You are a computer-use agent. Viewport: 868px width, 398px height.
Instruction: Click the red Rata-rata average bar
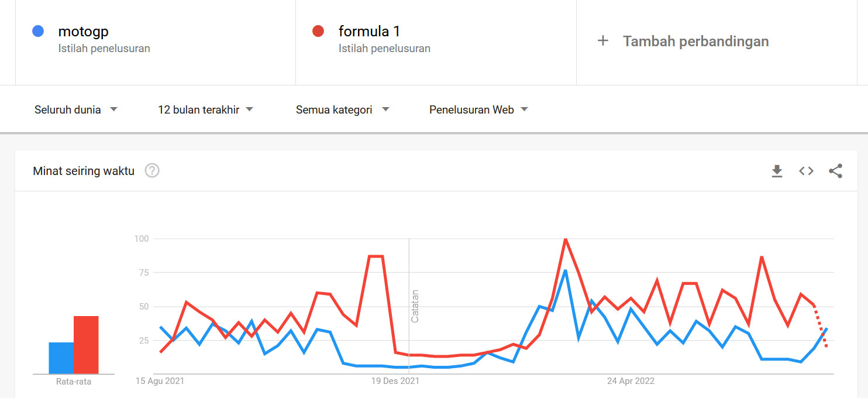tap(86, 345)
